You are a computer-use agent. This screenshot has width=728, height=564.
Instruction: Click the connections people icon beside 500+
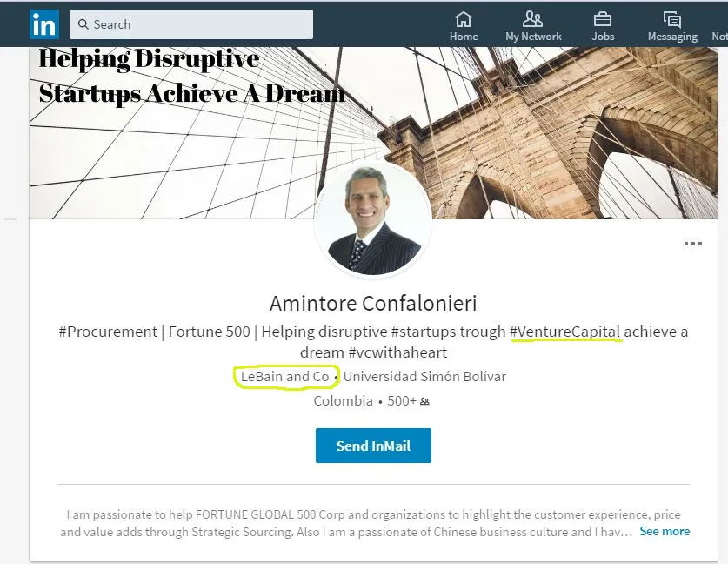424,401
